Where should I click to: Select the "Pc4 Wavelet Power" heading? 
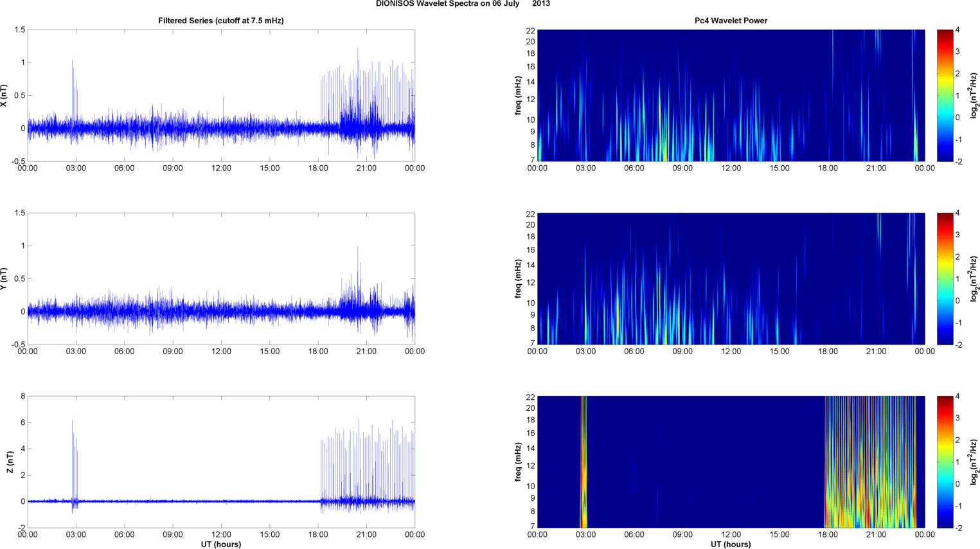(x=731, y=21)
